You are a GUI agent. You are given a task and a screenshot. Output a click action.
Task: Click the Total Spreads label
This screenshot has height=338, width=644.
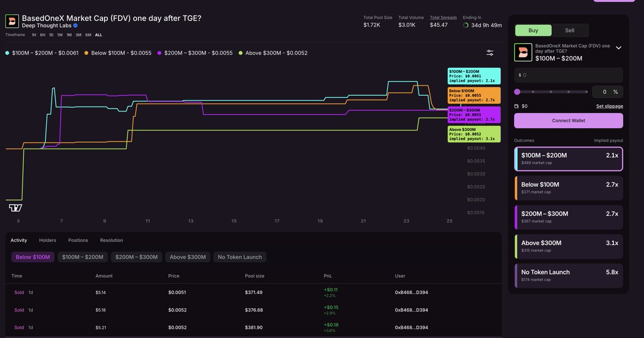coord(443,18)
